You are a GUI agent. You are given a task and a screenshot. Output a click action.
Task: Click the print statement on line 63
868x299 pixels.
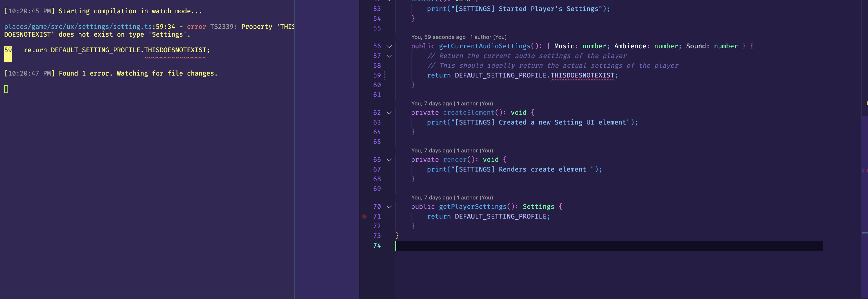532,123
